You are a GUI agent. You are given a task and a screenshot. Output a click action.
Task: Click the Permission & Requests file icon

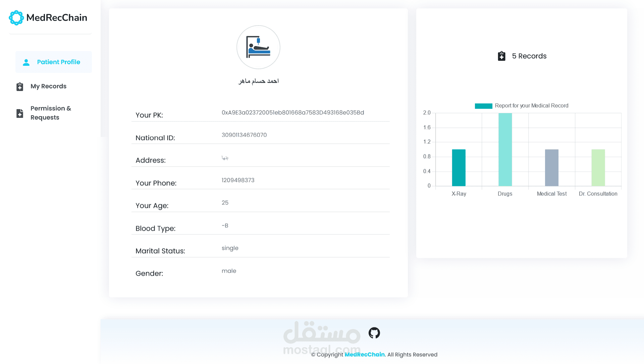(20, 113)
